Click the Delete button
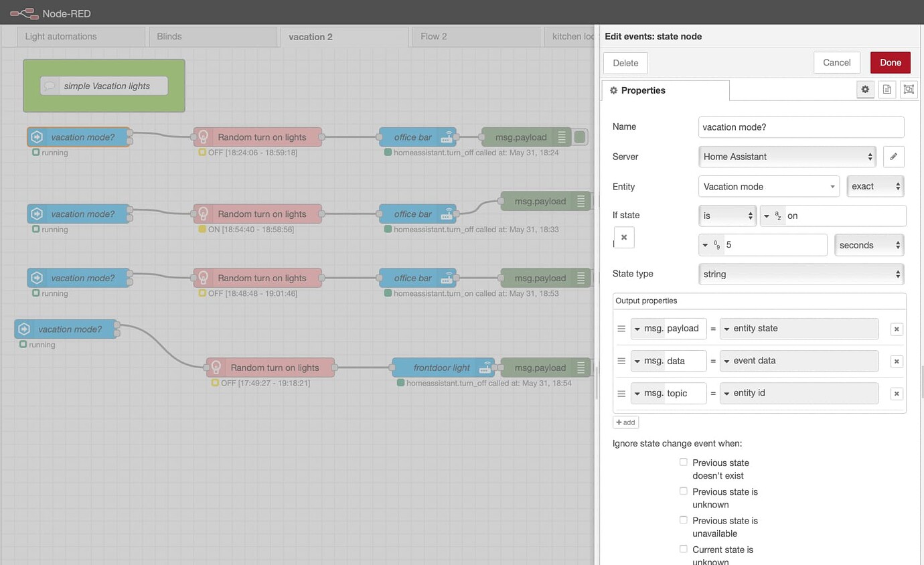The image size is (924, 565). (x=625, y=62)
